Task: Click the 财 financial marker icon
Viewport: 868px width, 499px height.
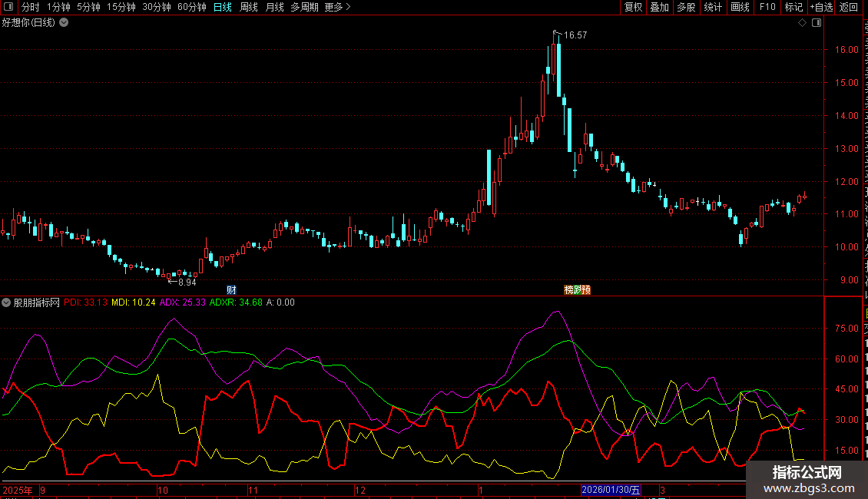Action: point(231,289)
